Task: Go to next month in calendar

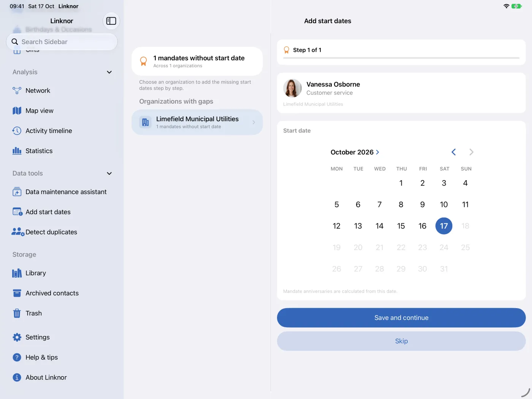Action: coord(471,152)
